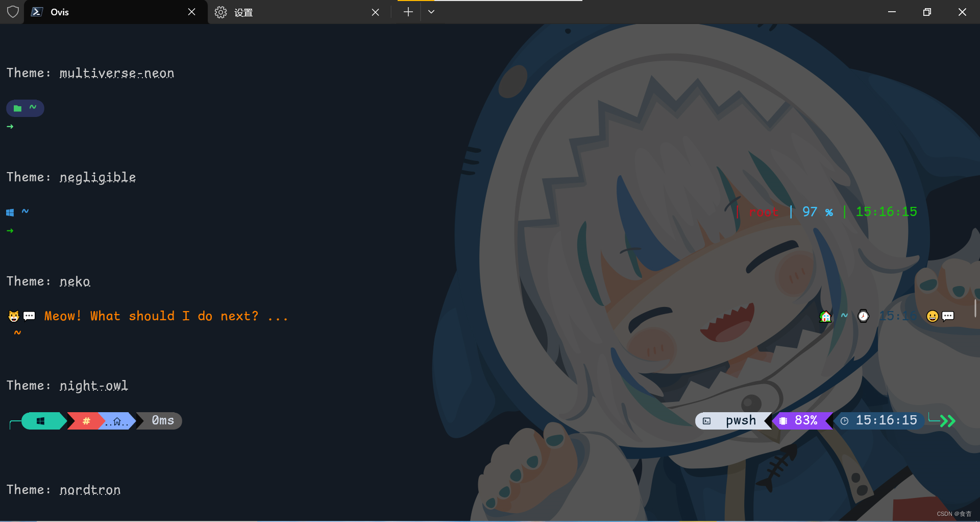Click the PowerShell icon on Ovis tab
Image resolution: width=980 pixels, height=522 pixels.
pyautogui.click(x=37, y=12)
